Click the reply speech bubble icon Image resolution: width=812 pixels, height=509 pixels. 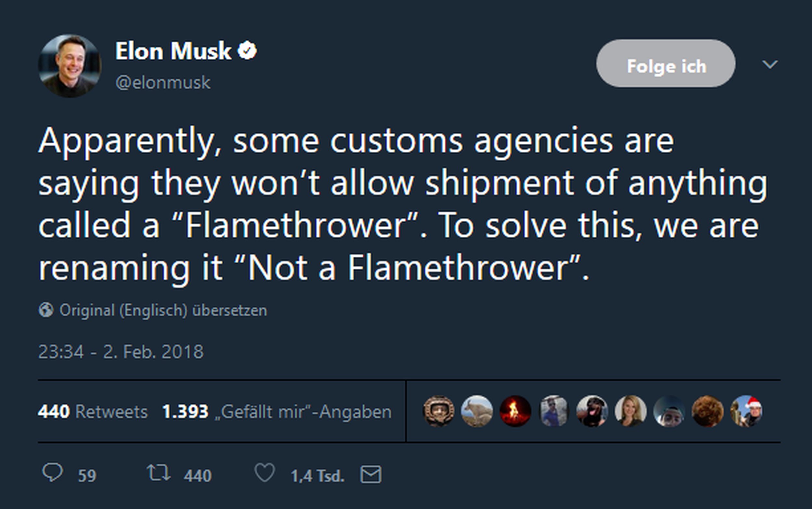pyautogui.click(x=53, y=473)
